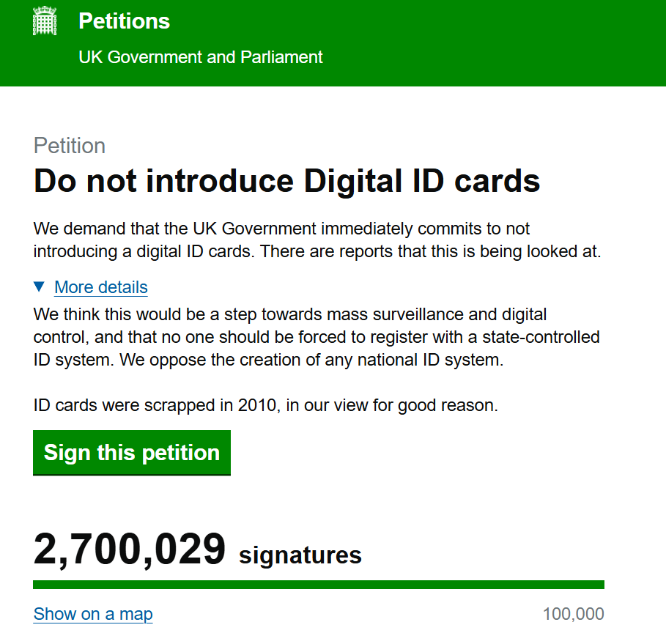
Task: Click the "Do not introduce Digital ID cards" heading
Action: click(x=287, y=181)
